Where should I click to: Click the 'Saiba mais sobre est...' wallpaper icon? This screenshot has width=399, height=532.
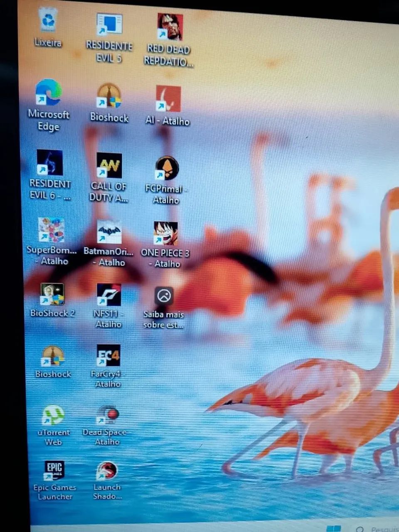(x=164, y=296)
